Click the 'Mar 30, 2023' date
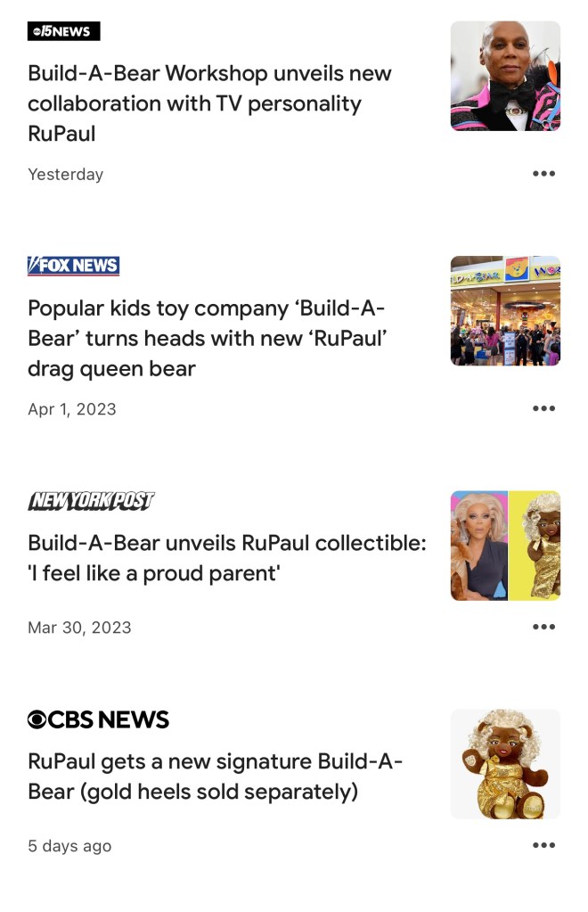588x912 pixels. coord(79,628)
